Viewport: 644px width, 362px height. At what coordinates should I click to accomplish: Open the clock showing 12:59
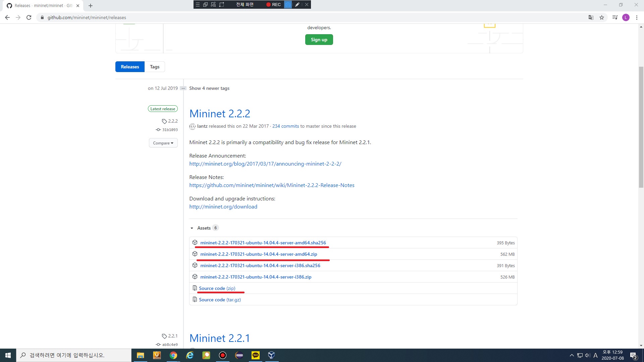point(613,355)
